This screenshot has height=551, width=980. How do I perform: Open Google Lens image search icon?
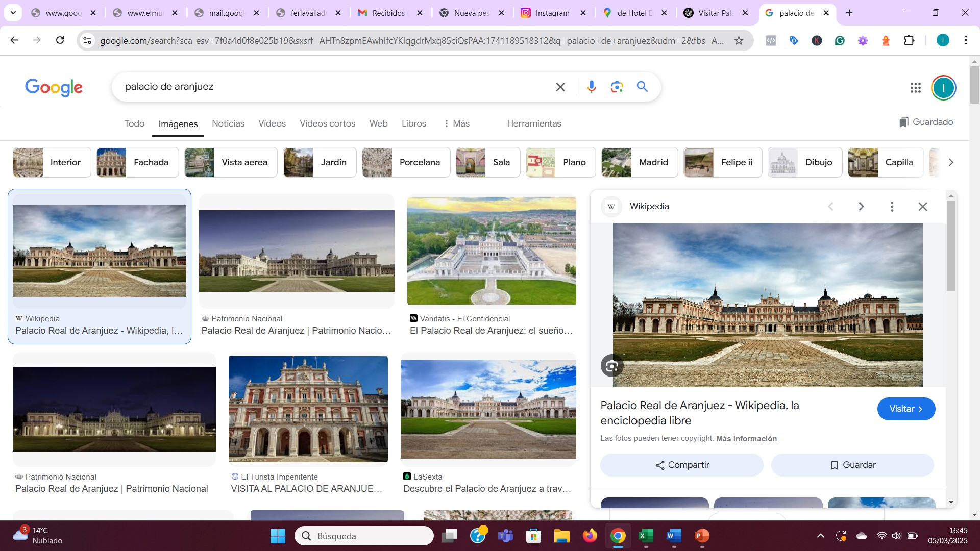point(617,87)
